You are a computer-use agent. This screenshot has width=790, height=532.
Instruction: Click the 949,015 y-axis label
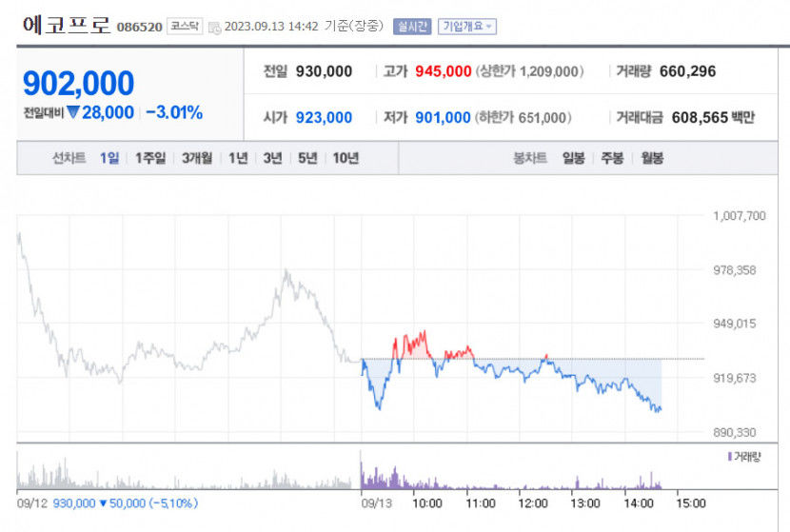pyautogui.click(x=735, y=324)
